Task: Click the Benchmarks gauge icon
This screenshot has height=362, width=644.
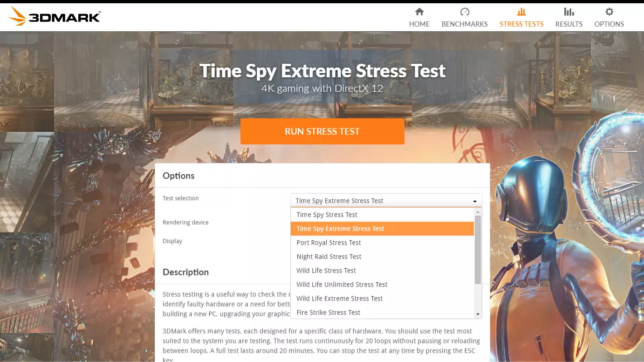Action: point(465,12)
